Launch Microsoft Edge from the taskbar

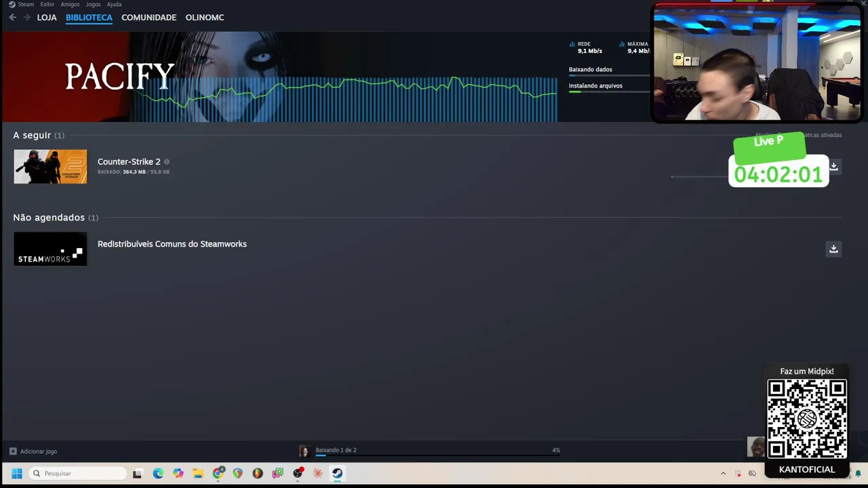(x=158, y=473)
